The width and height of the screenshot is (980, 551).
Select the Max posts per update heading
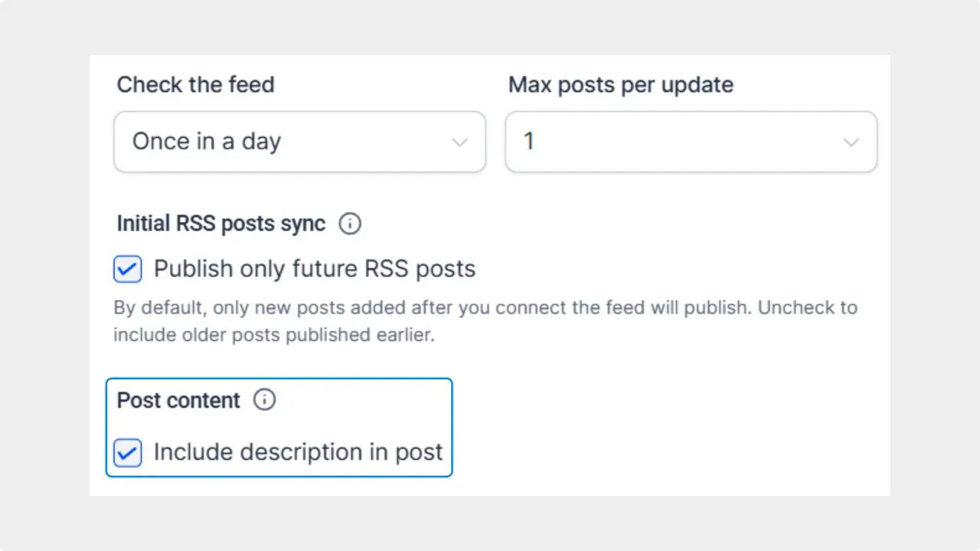pos(620,84)
